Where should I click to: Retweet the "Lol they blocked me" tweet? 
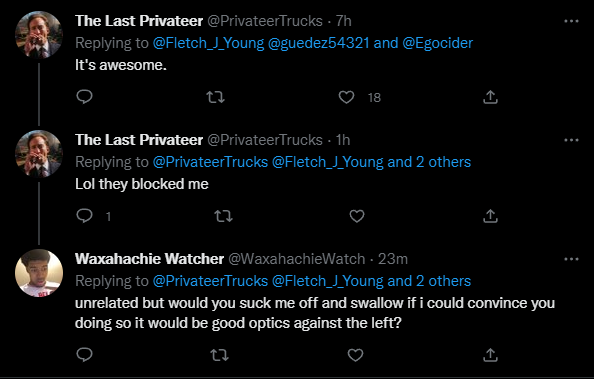[224, 216]
